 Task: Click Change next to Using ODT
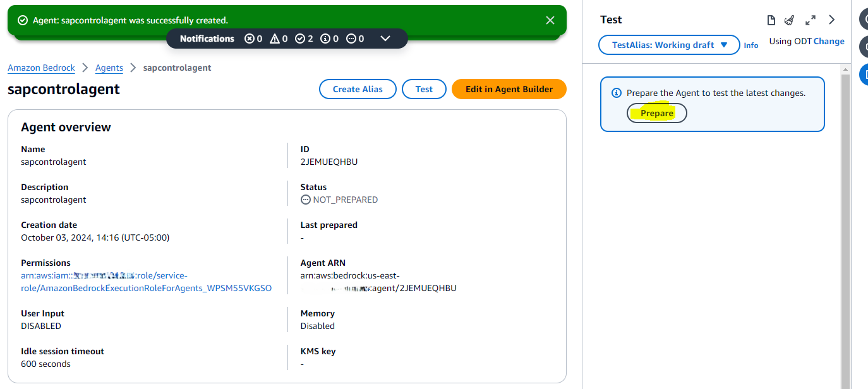tap(829, 41)
